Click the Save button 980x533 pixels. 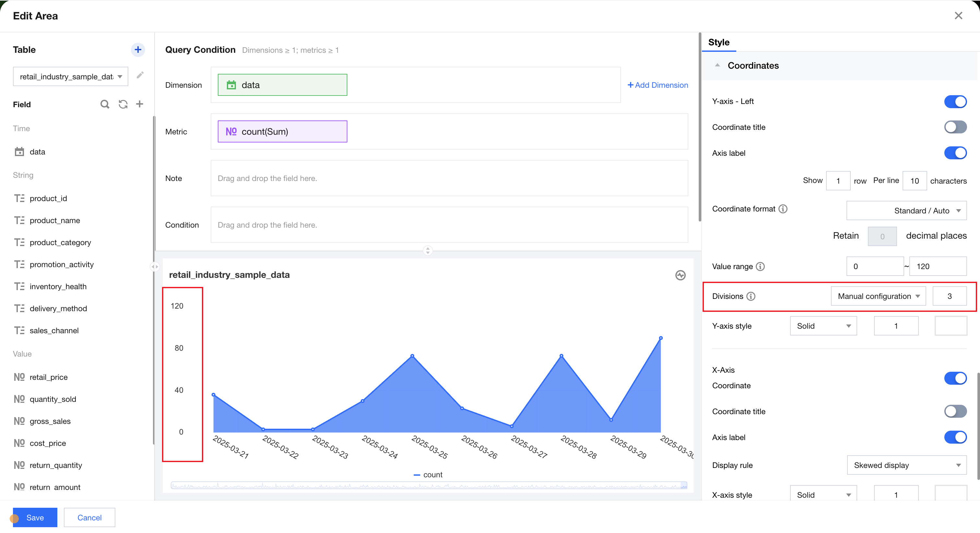pos(35,517)
